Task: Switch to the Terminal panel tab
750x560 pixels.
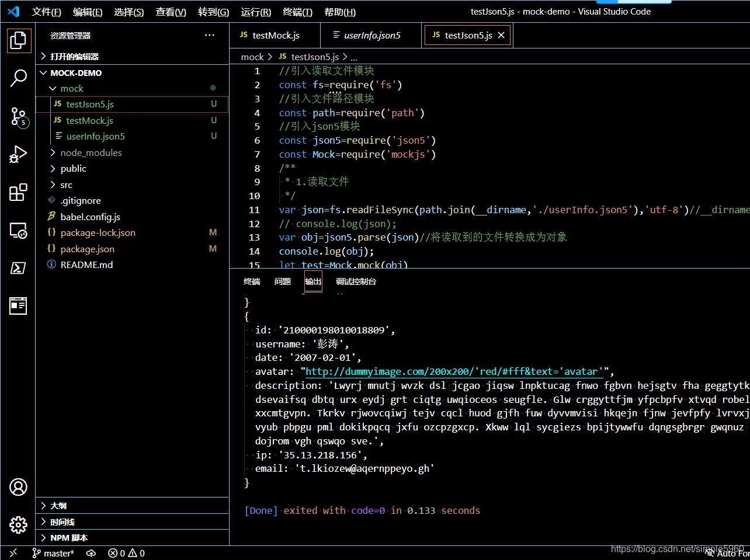Action: tap(252, 281)
